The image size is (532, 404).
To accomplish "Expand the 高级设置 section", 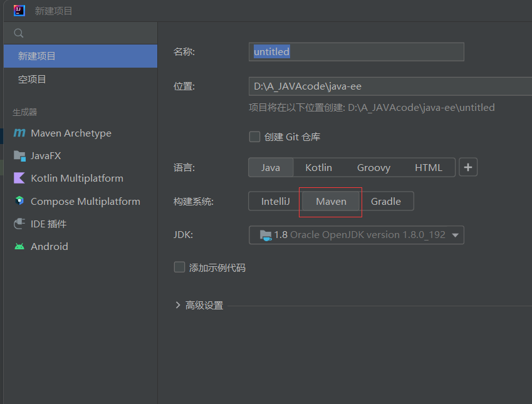I will tap(179, 306).
